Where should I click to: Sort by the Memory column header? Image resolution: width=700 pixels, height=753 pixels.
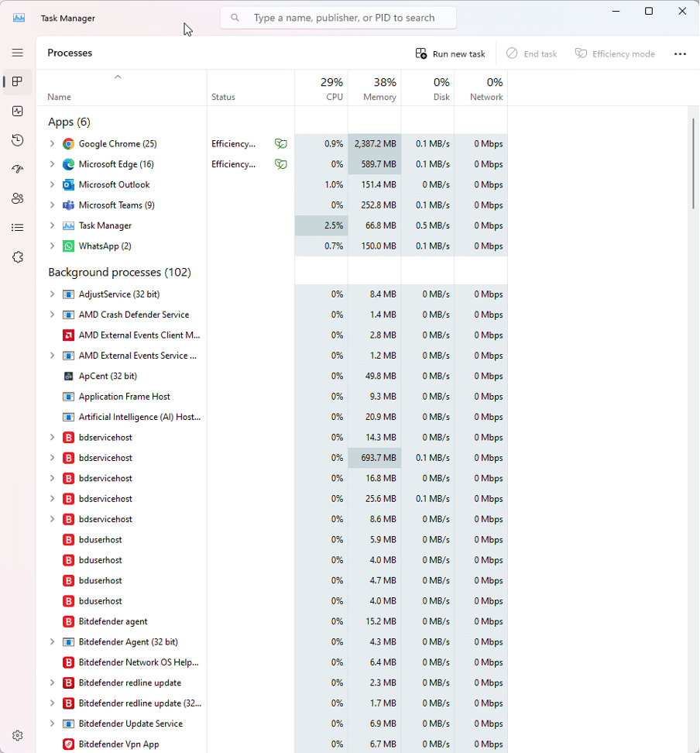pyautogui.click(x=375, y=88)
